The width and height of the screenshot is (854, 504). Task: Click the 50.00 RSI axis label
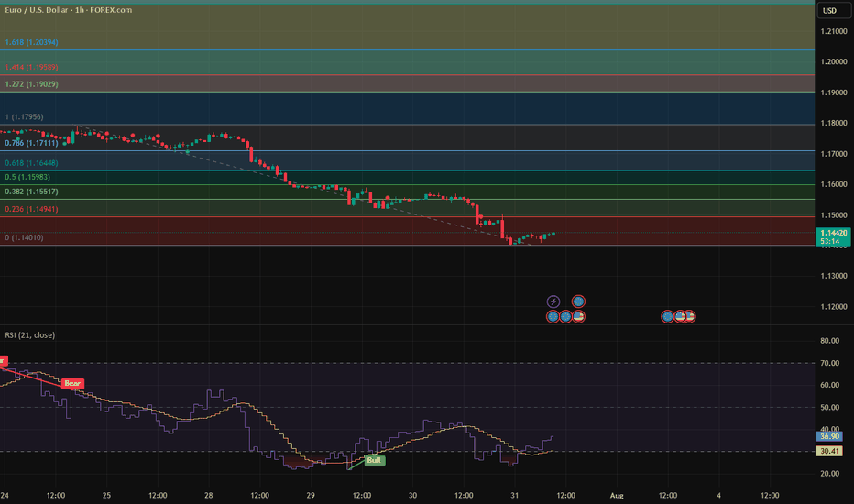[829, 407]
